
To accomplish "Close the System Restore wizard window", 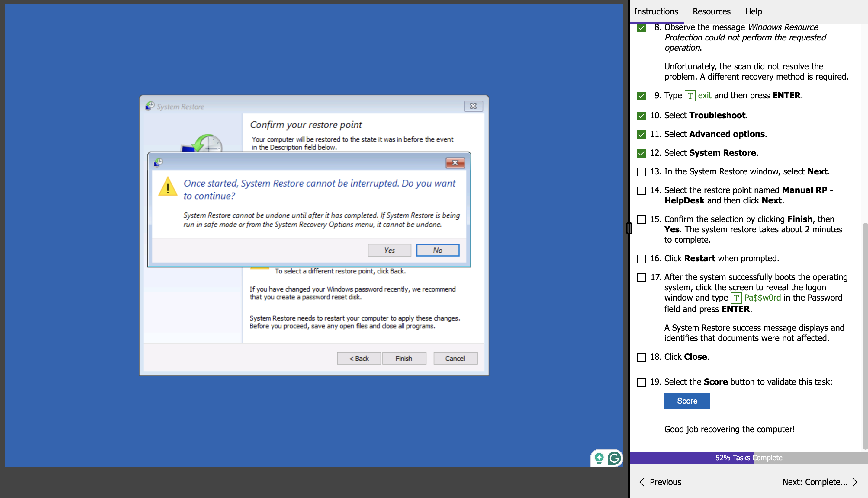I will [x=473, y=106].
